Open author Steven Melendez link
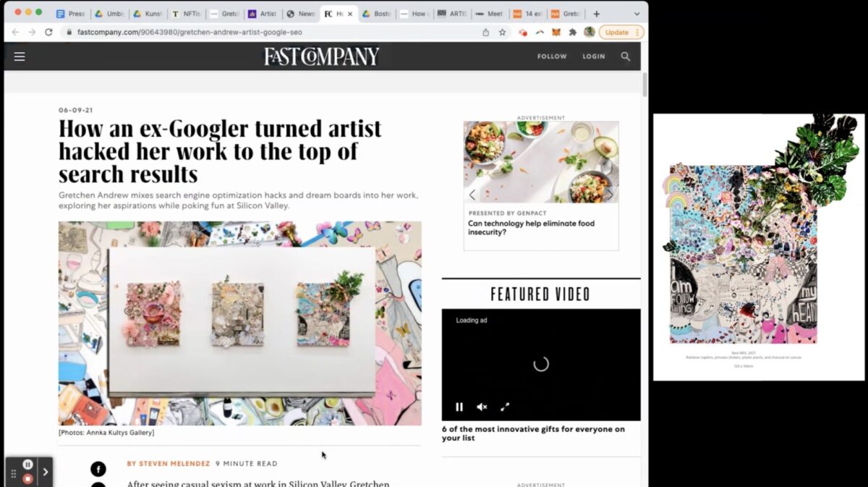This screenshot has height=487, width=868. [168, 464]
